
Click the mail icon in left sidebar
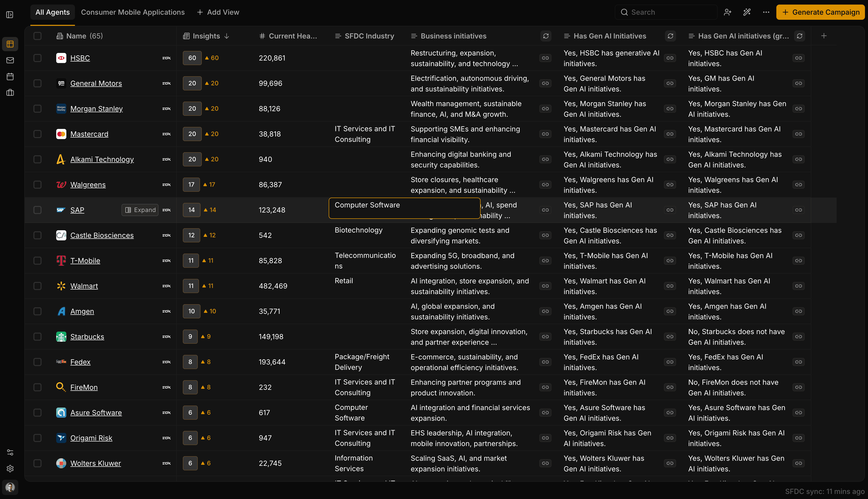click(x=10, y=60)
